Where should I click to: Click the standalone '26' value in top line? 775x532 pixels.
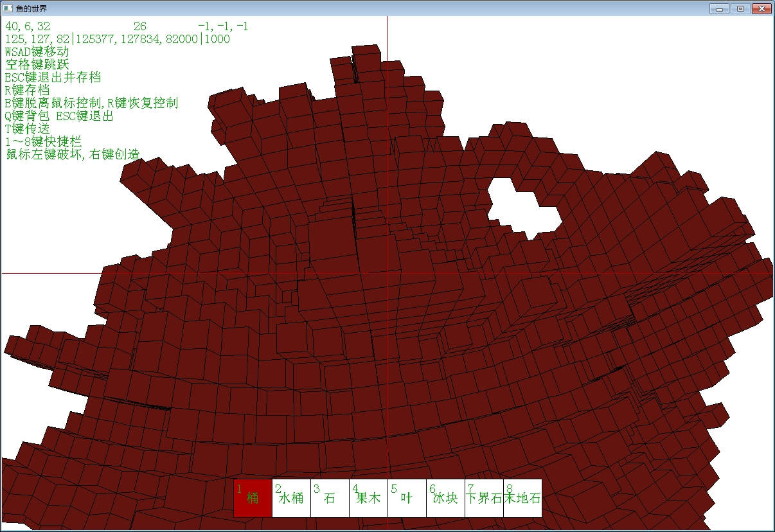(140, 26)
